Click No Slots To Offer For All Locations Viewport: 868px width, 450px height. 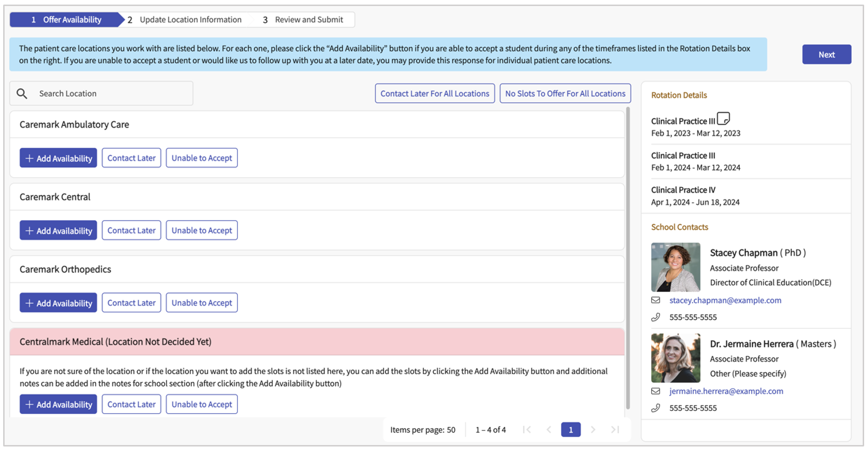tap(565, 94)
